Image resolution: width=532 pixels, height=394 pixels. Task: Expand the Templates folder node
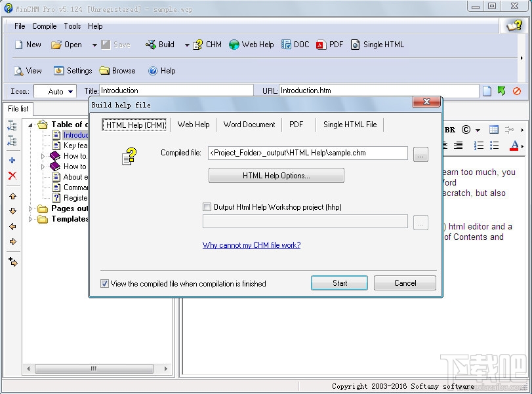tap(30, 219)
